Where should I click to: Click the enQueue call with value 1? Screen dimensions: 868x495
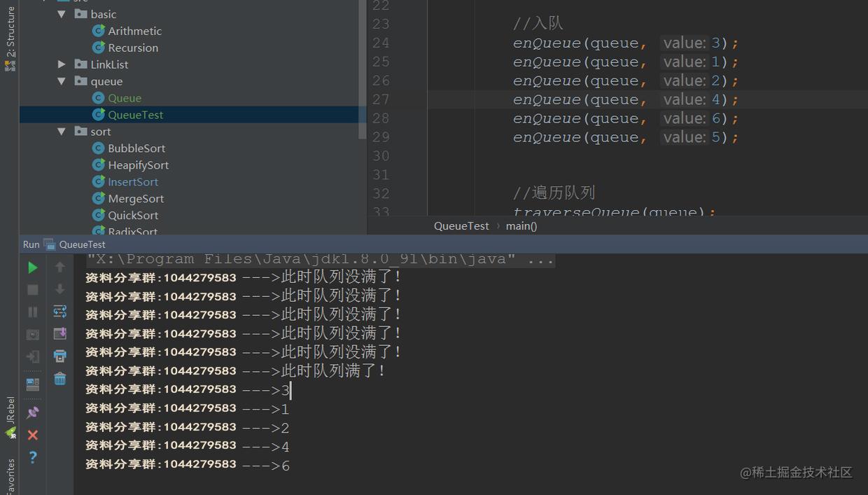[626, 62]
